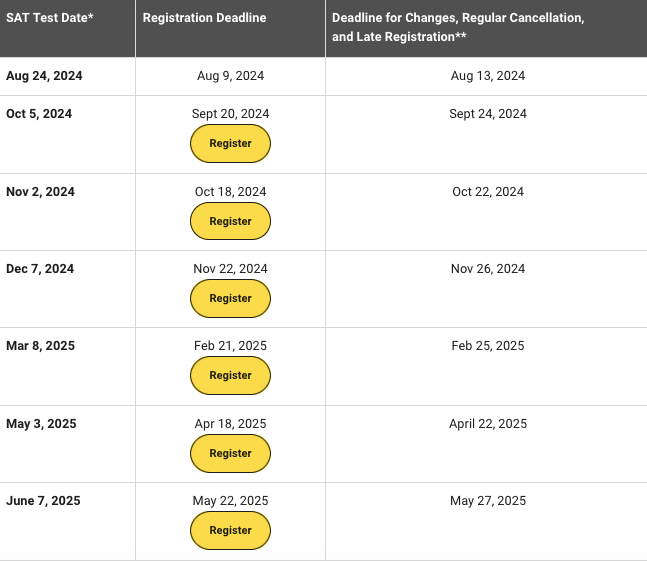Select the Aug 13, 2024 late deadline
This screenshot has height=561, width=647.
487,76
